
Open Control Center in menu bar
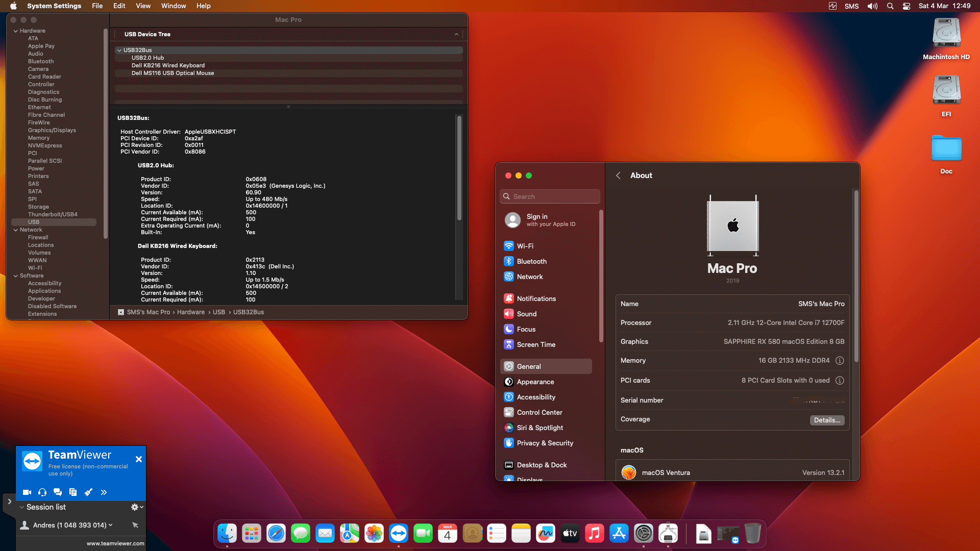click(906, 6)
